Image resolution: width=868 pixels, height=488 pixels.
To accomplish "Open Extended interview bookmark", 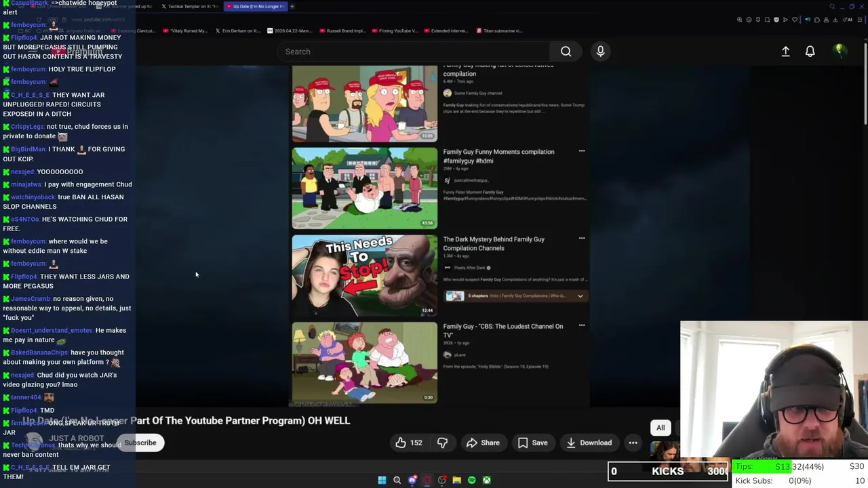I will point(445,30).
